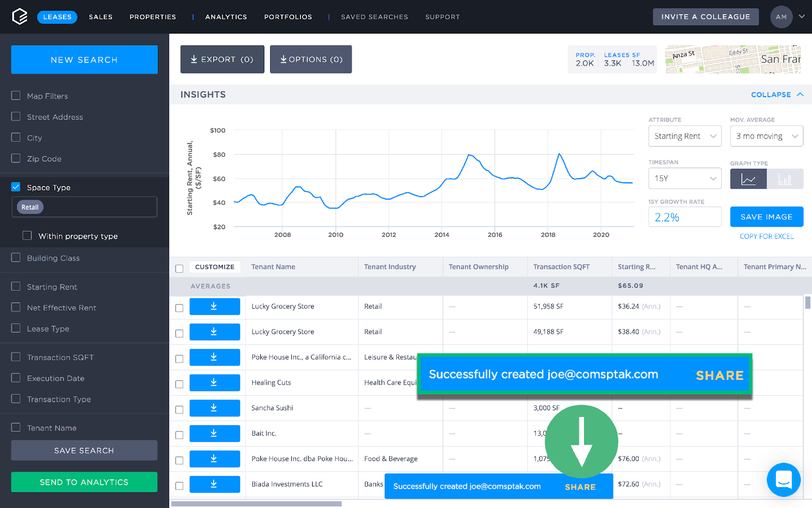Download the Sancha Sushi comp
The height and width of the screenshot is (508, 812).
pyautogui.click(x=215, y=408)
